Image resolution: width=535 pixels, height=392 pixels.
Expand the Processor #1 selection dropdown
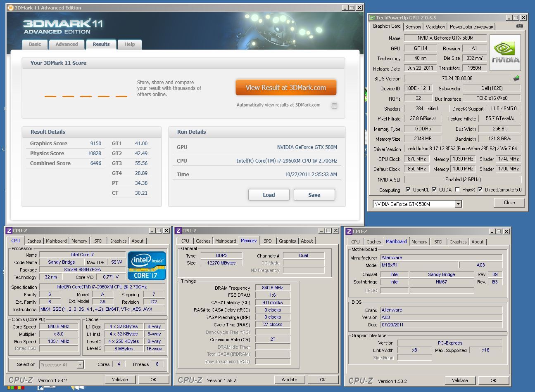pos(80,365)
